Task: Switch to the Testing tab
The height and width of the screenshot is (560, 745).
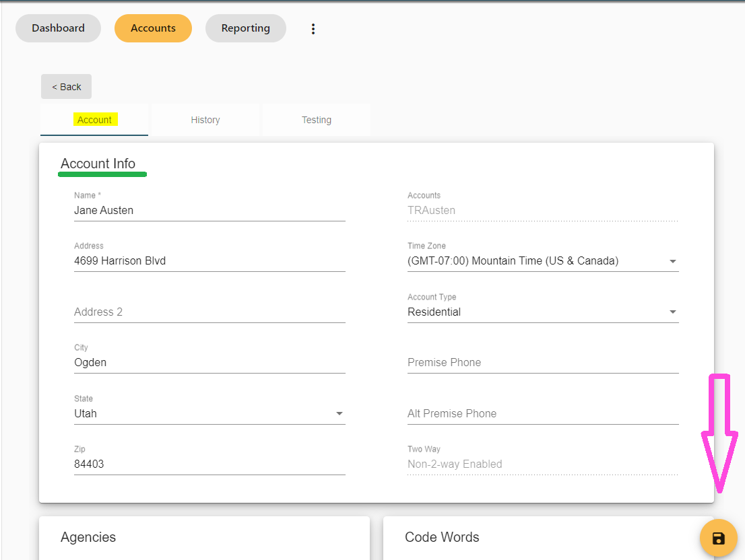Action: click(316, 120)
